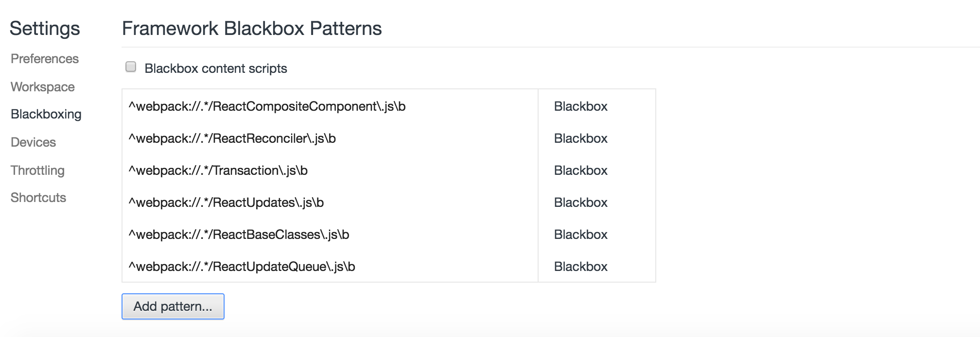980x337 pixels.
Task: Change Blackbox behavior for ReactUpdateQueue pattern
Action: point(581,267)
